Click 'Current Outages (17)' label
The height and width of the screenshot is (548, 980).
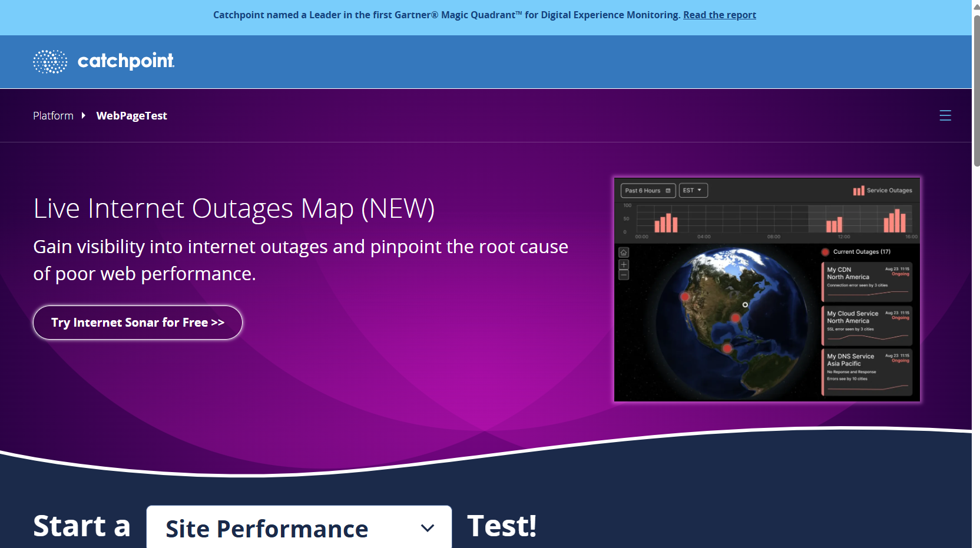[862, 252]
